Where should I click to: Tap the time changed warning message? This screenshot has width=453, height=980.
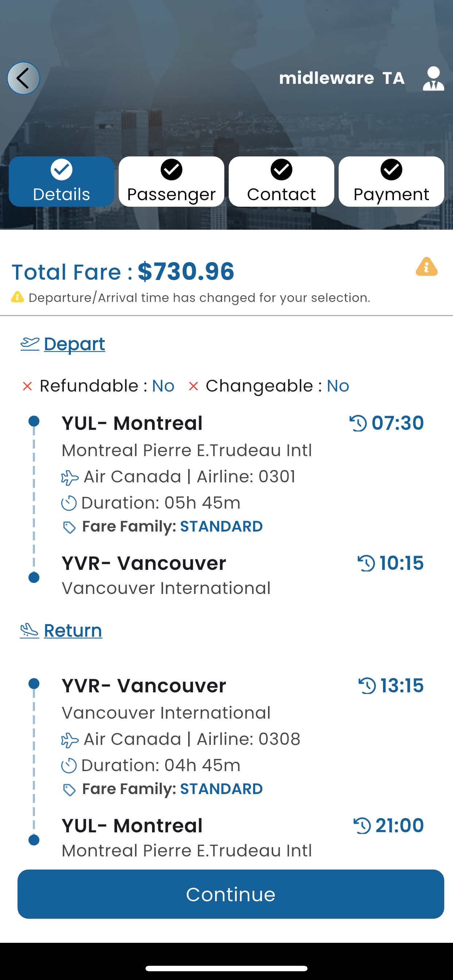(199, 297)
